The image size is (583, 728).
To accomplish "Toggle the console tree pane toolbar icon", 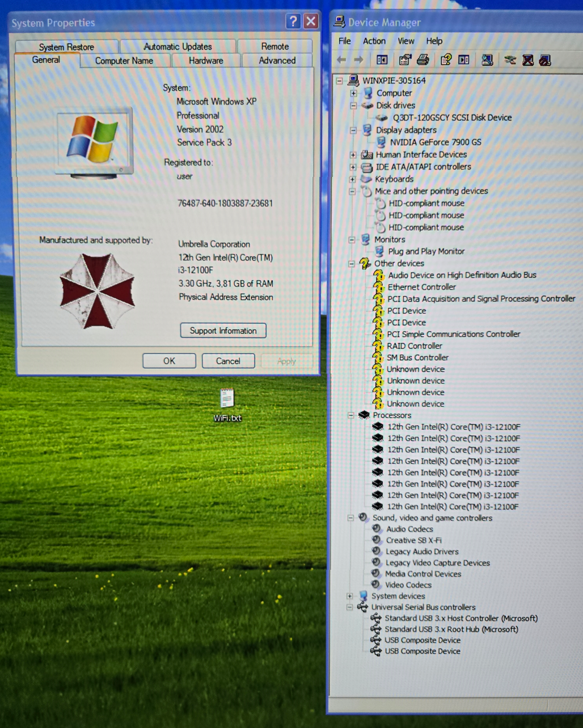I will tap(382, 60).
